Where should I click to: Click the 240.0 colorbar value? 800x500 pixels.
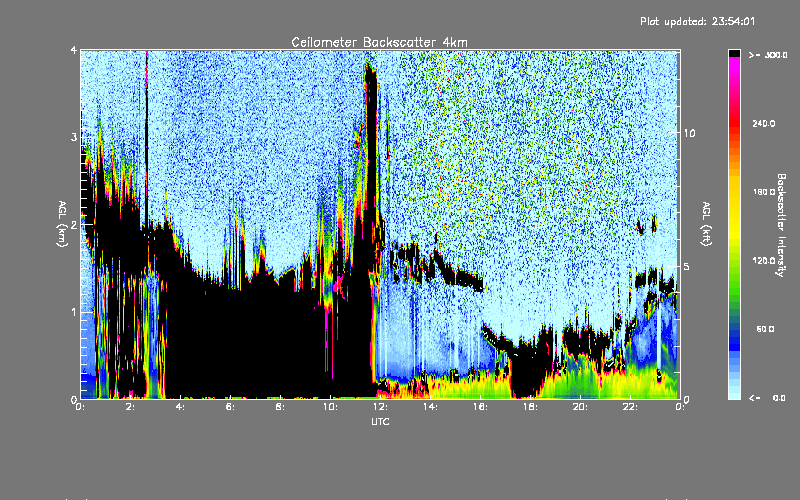[x=764, y=123]
